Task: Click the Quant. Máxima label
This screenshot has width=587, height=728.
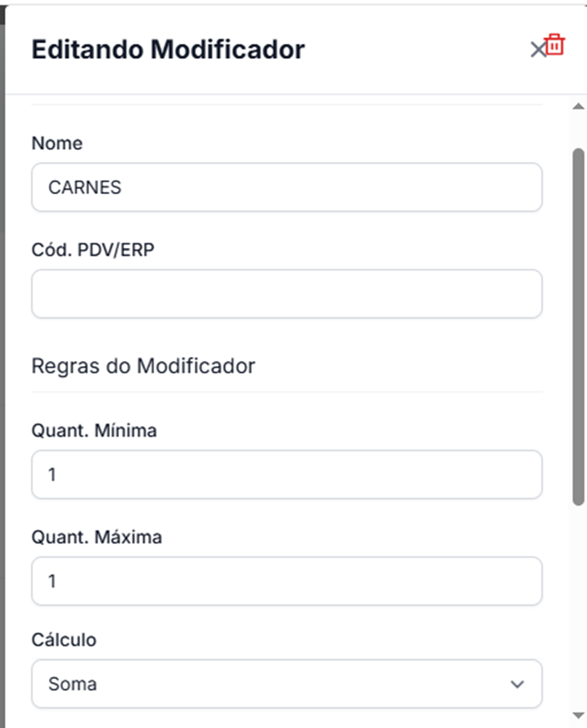Action: (97, 537)
